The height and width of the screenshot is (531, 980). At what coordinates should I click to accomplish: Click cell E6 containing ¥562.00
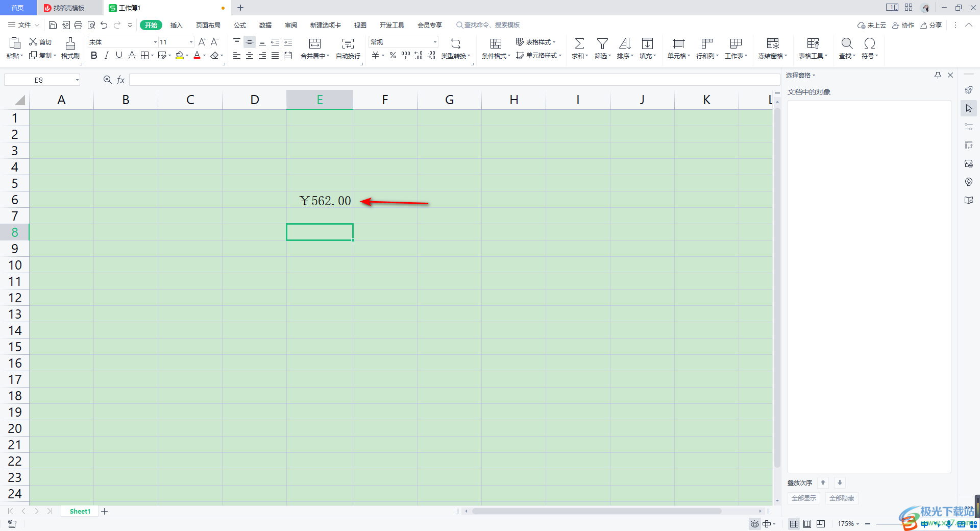tap(320, 200)
